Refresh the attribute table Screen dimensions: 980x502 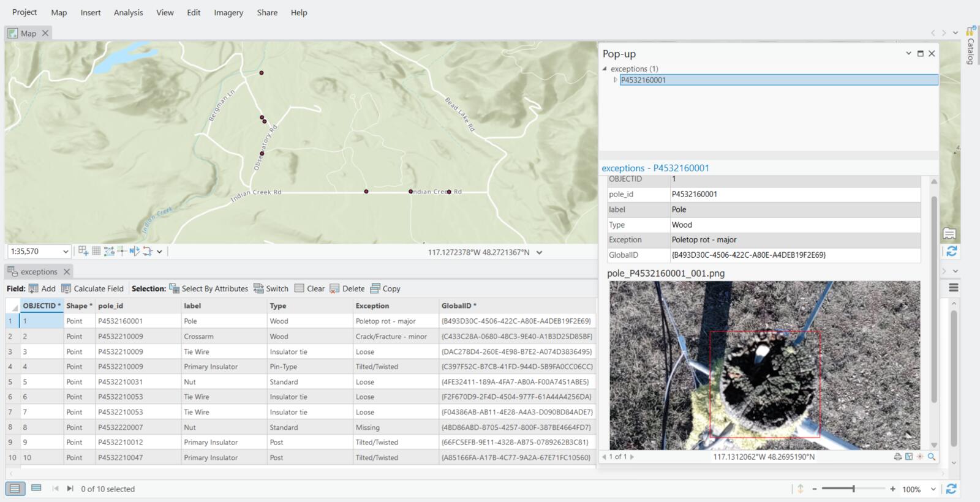coord(951,489)
